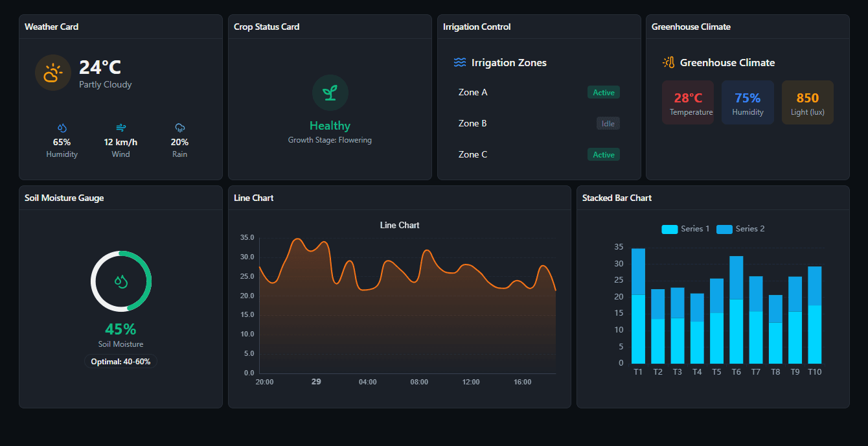868x446 pixels.
Task: Click the irrigation waves icon
Action: (x=460, y=62)
